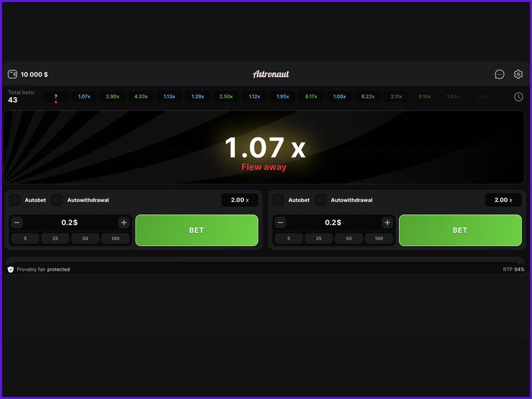Click the 2.00x autowithdrawal multiplier field

tap(239, 199)
